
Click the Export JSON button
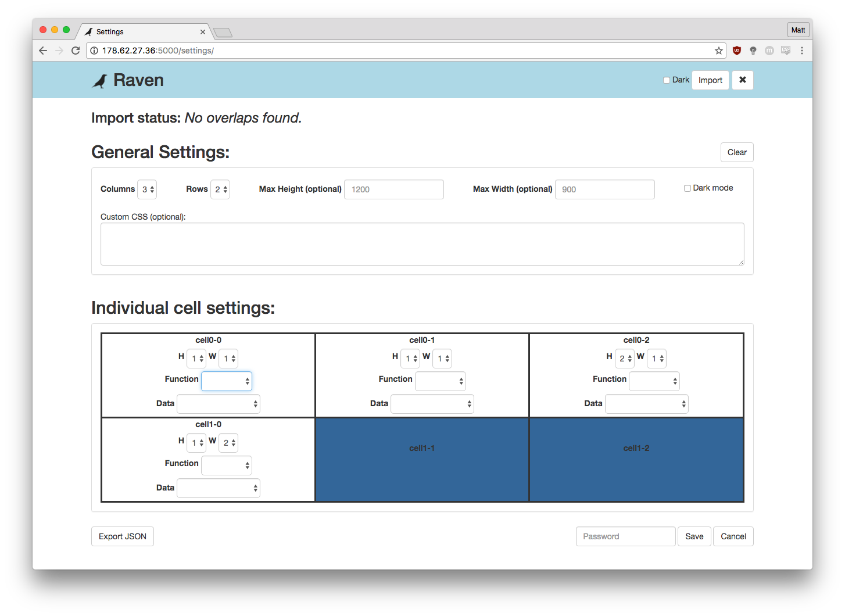point(123,536)
